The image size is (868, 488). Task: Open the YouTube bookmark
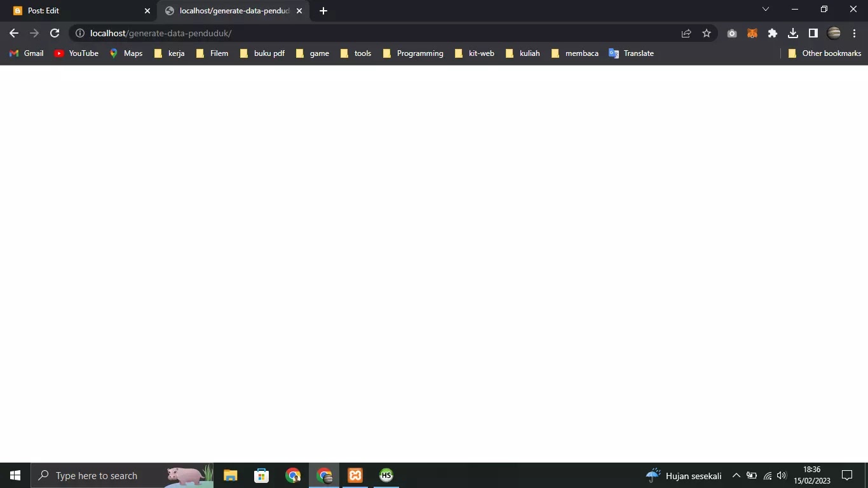pyautogui.click(x=76, y=53)
